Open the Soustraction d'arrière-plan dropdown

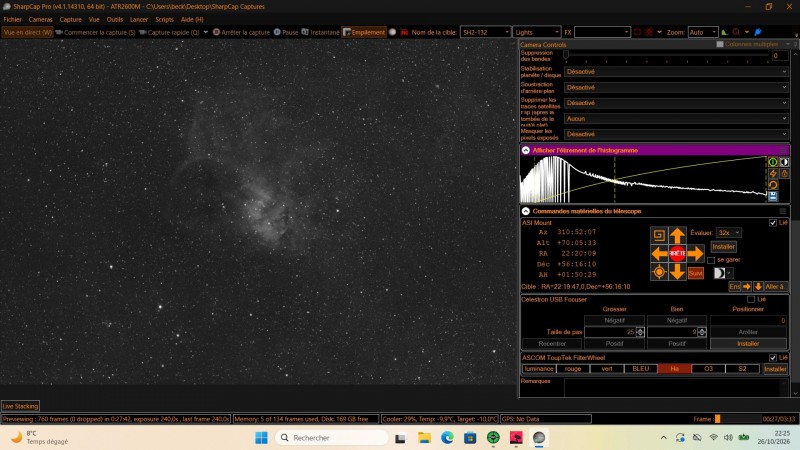[676, 88]
